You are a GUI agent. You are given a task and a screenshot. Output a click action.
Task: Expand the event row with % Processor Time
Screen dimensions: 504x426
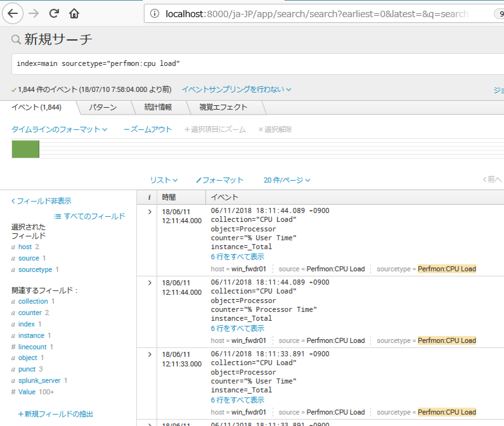coord(150,283)
